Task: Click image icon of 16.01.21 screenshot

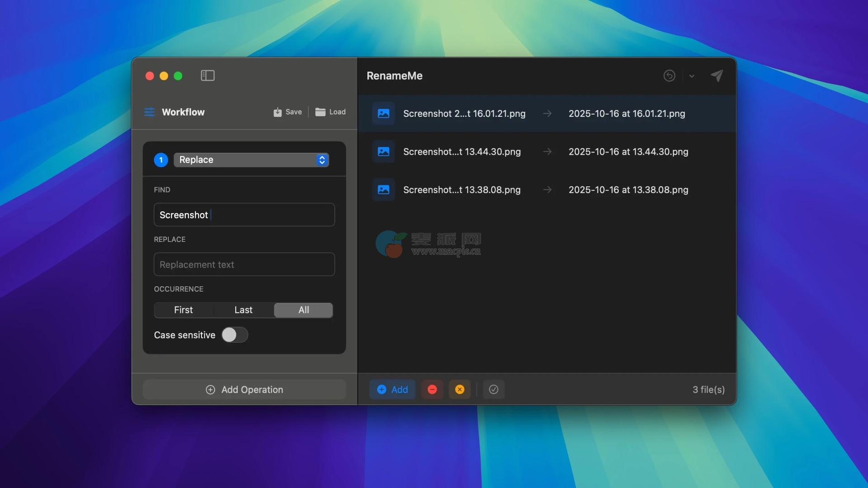Action: click(383, 113)
